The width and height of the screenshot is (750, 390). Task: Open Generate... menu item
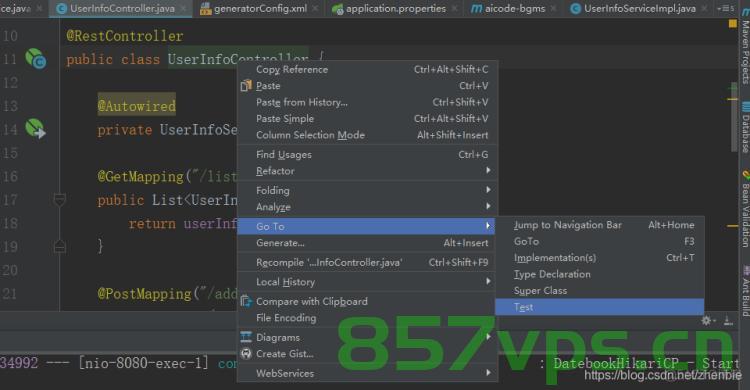pyautogui.click(x=367, y=243)
